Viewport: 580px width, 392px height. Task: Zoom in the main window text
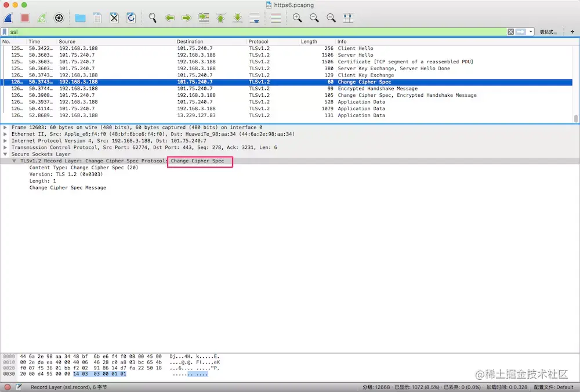pos(297,18)
